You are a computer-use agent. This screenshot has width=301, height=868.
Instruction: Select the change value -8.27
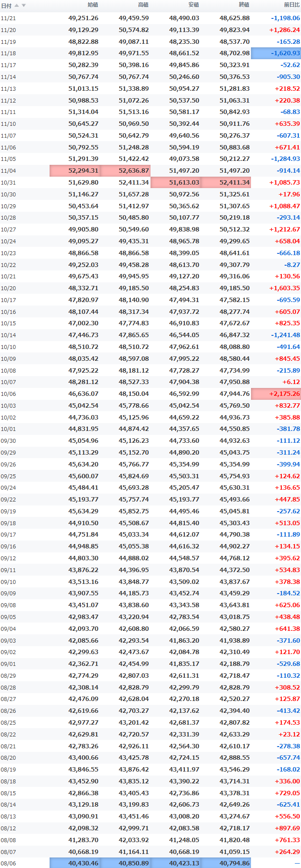point(292,265)
